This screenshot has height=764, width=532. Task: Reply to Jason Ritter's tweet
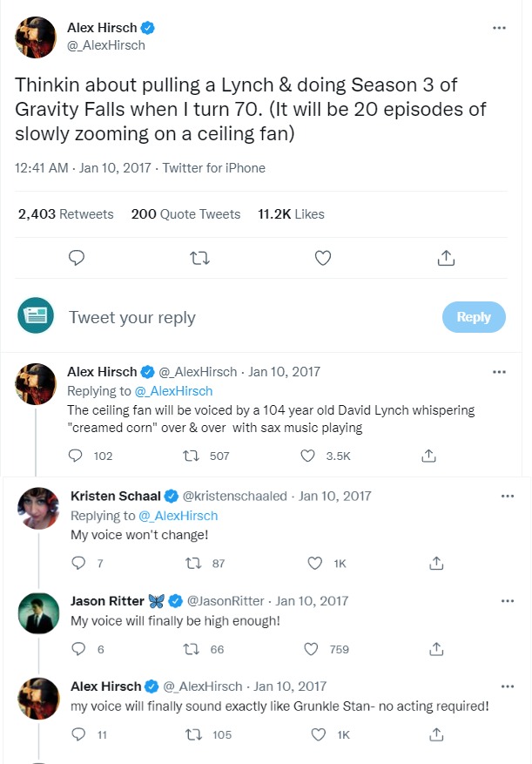pos(78,649)
